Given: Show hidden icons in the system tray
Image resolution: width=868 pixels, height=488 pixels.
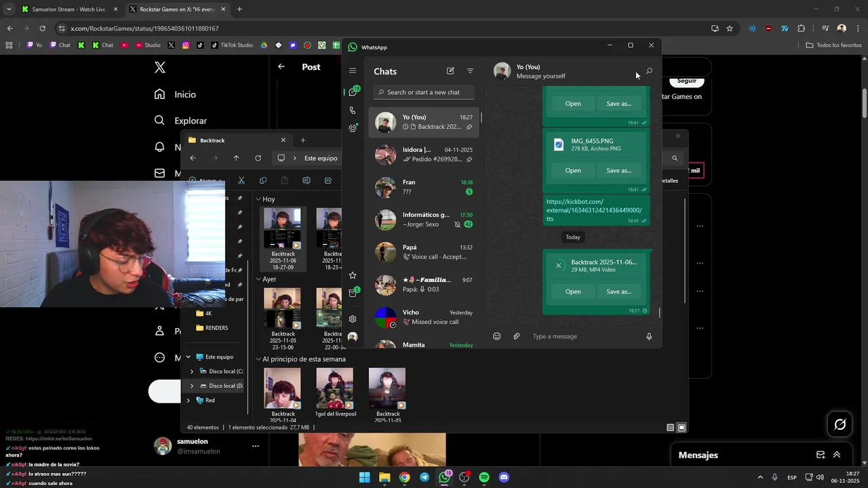Looking at the screenshot, I should [759, 477].
